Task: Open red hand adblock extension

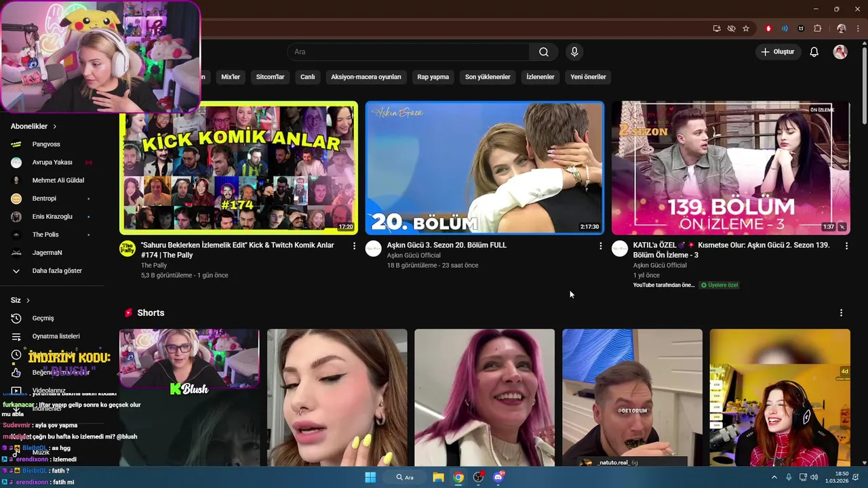Action: point(768,28)
